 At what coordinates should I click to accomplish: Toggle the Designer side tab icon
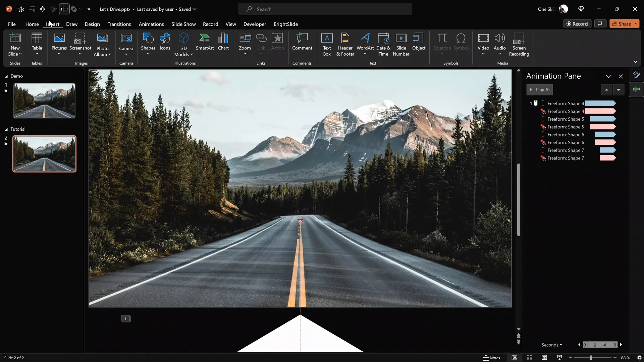click(636, 74)
